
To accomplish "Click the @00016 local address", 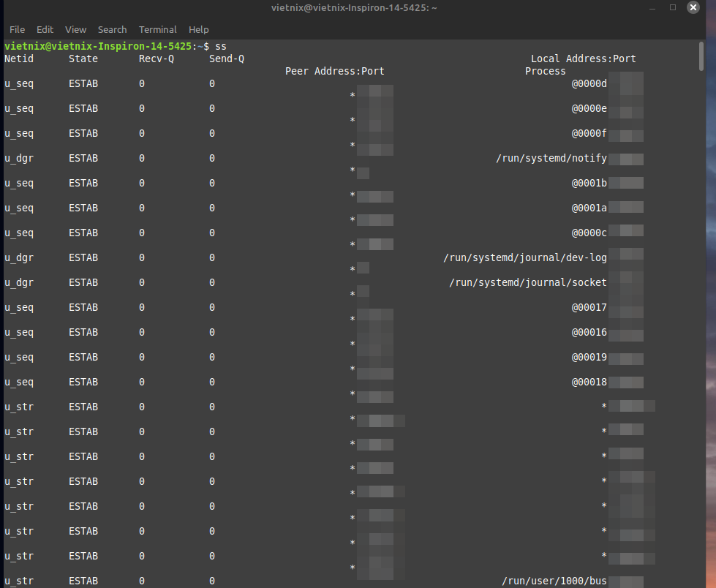I will (589, 332).
